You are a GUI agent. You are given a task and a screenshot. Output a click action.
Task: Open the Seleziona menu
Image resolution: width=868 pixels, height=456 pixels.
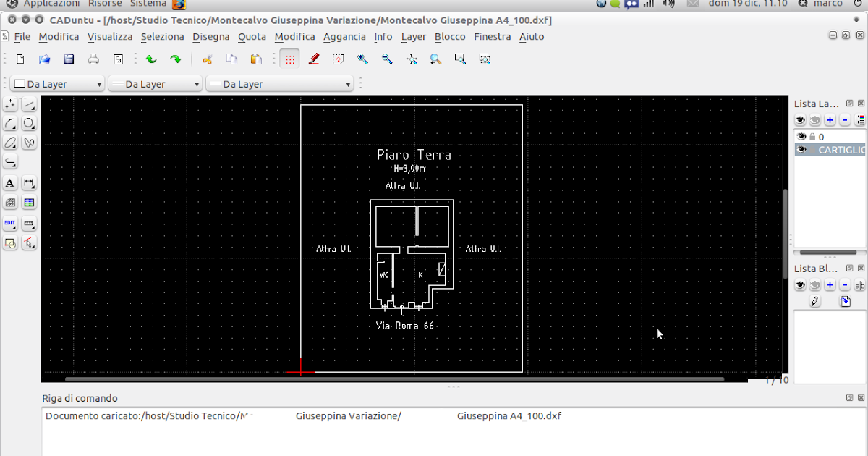click(x=163, y=36)
